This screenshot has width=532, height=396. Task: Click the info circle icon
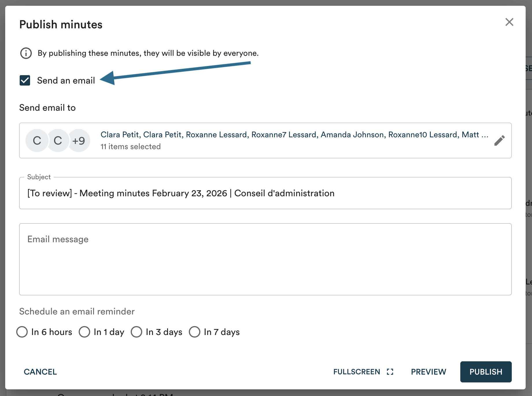pos(26,53)
